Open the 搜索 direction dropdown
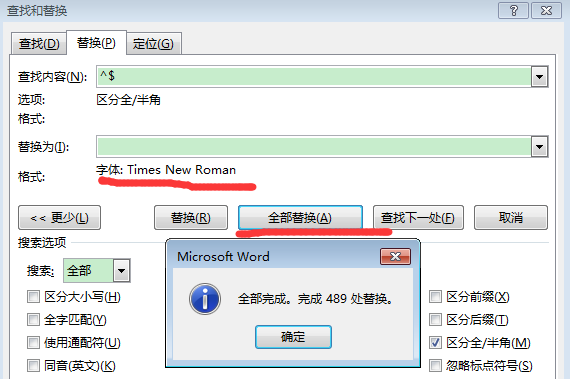Screen dimensions: 570x379 pos(121,270)
